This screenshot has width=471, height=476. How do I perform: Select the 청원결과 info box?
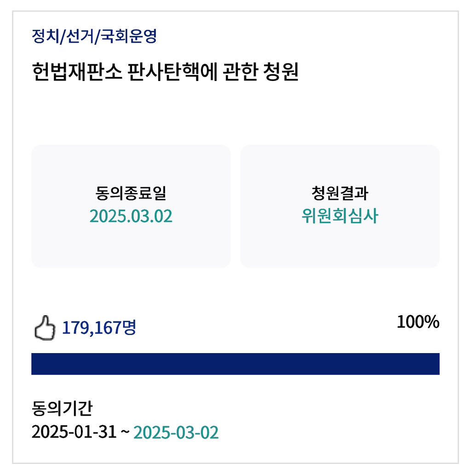340,206
